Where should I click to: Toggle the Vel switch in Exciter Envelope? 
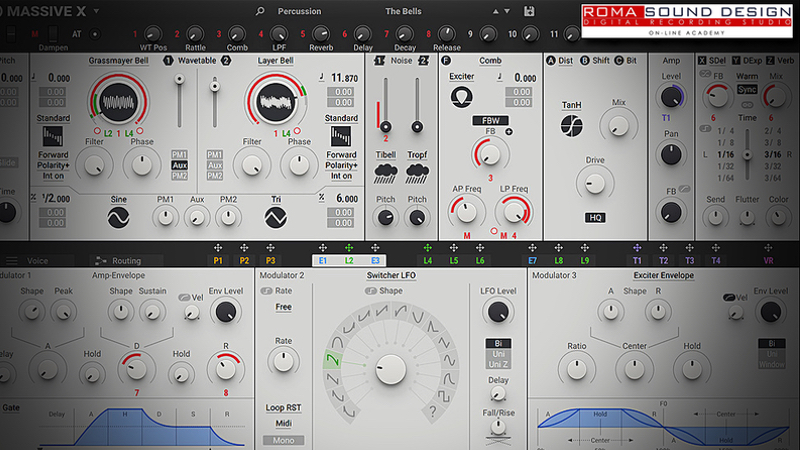pos(729,297)
